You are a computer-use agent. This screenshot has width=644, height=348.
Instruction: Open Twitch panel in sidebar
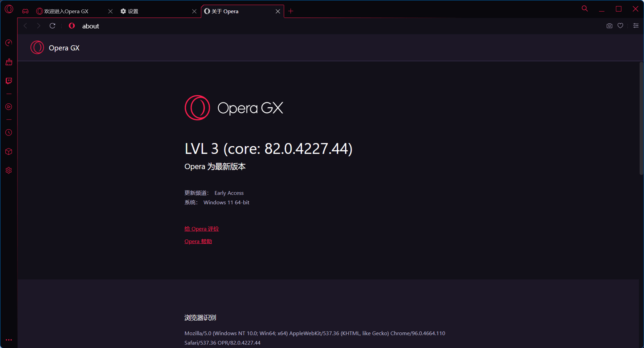[x=8, y=81]
